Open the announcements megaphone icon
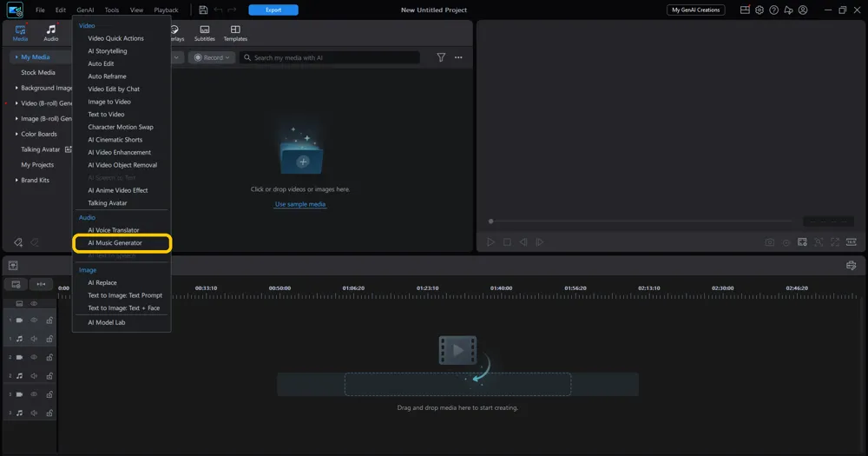The width and height of the screenshot is (868, 456). [x=788, y=10]
